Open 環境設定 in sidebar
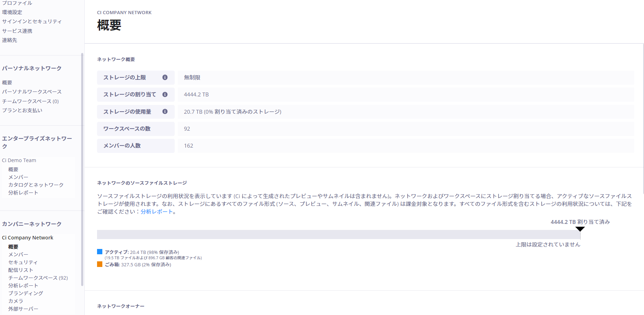Image resolution: width=644 pixels, height=315 pixels. click(12, 12)
